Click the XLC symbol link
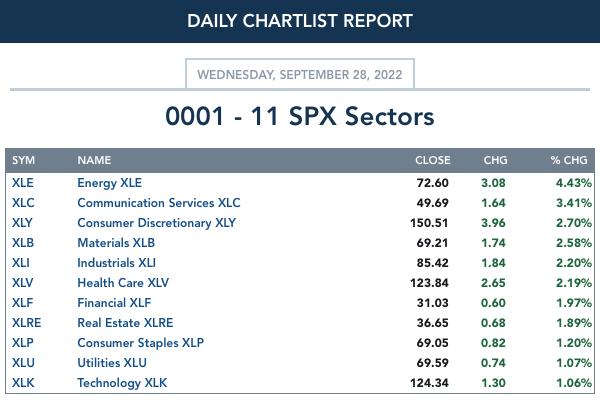Viewport: 600px width, 400px height. [x=23, y=203]
